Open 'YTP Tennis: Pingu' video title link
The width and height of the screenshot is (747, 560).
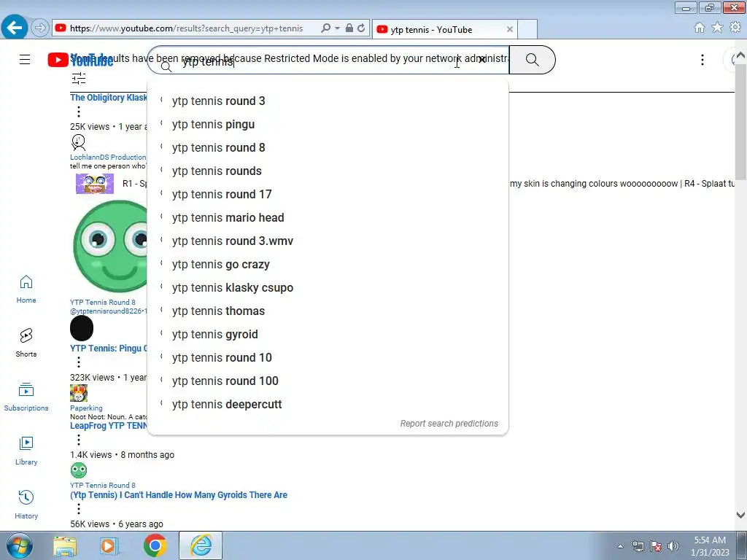coord(109,348)
